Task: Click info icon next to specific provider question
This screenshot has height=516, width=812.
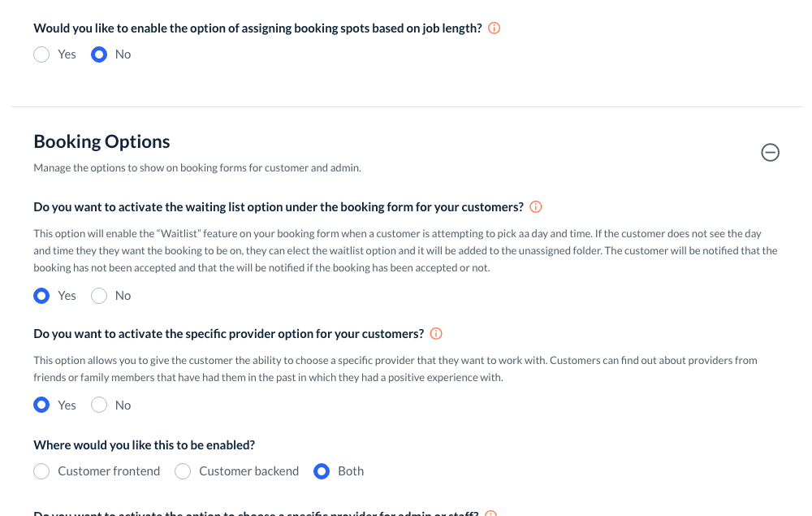Action: (436, 334)
